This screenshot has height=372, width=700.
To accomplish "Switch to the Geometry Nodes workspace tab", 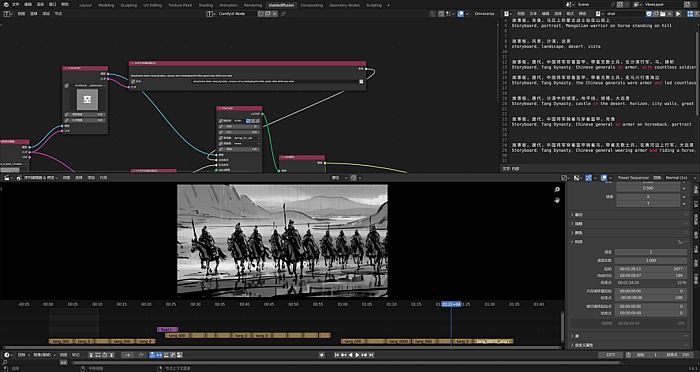I will pos(344,5).
